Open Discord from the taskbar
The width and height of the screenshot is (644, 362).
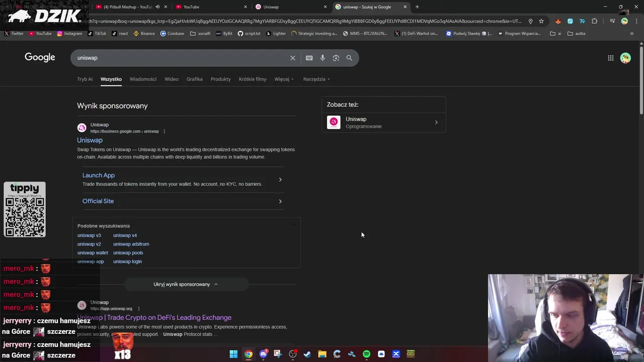click(x=263, y=354)
